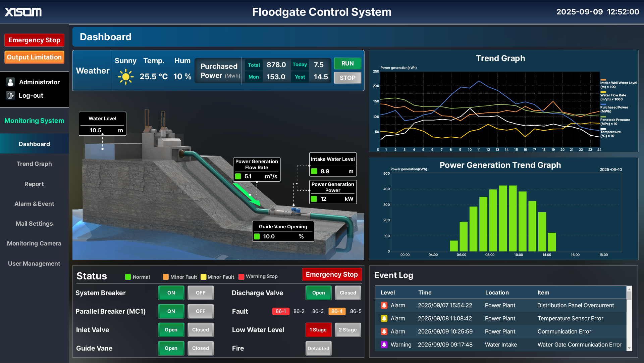
Task: Turn System Breaker OFF
Action: [200, 293]
